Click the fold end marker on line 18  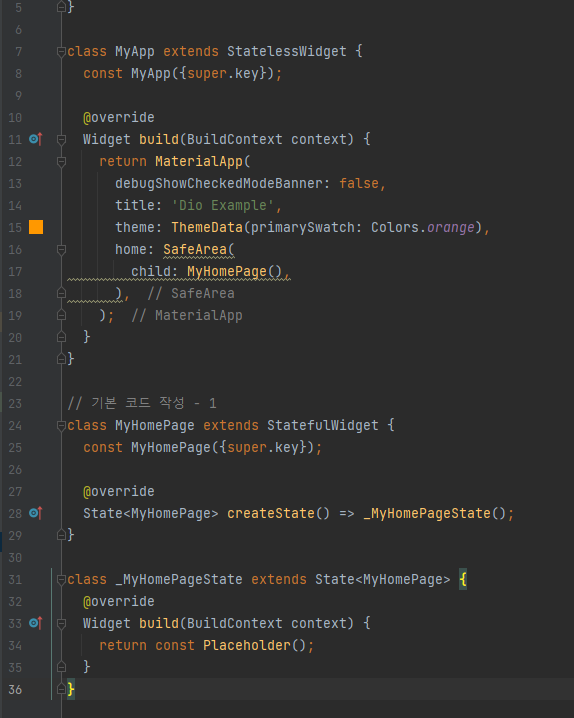[x=61, y=293]
